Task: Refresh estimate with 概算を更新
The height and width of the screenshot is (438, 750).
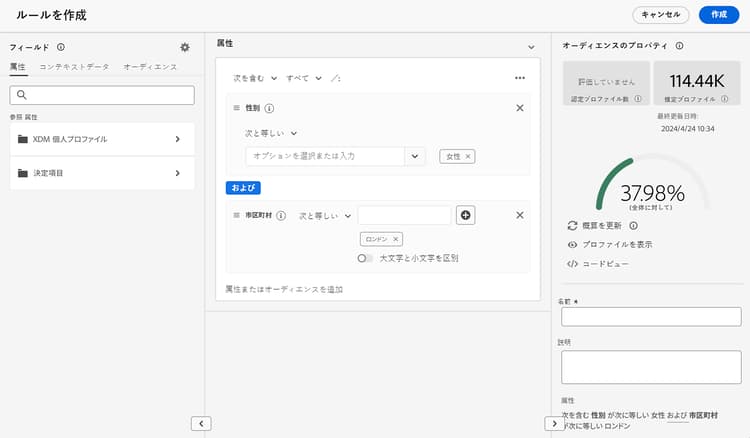Action: click(x=595, y=226)
